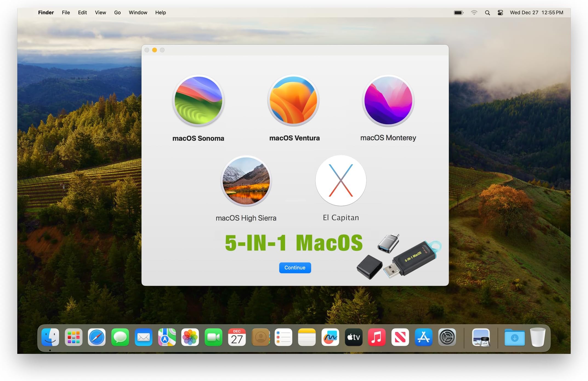Open Photos from the Dock
The width and height of the screenshot is (588, 381).
point(190,337)
